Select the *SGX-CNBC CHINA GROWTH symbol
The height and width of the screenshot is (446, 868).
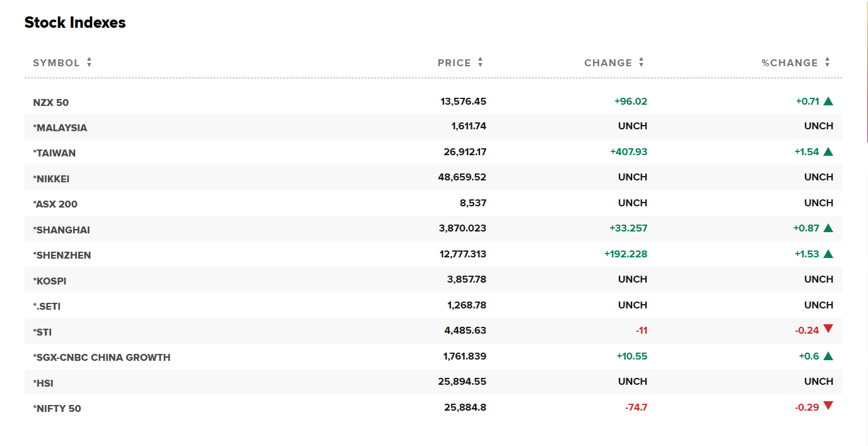pyautogui.click(x=102, y=358)
